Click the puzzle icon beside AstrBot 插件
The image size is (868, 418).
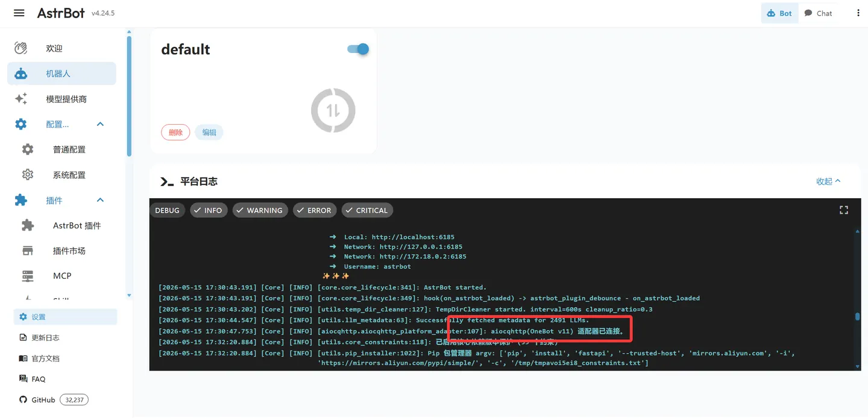(x=28, y=225)
